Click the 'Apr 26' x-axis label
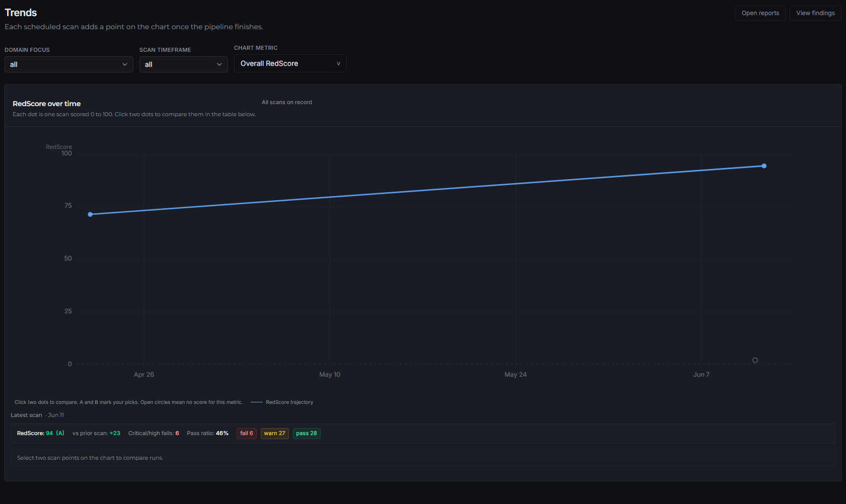846x504 pixels. (144, 375)
